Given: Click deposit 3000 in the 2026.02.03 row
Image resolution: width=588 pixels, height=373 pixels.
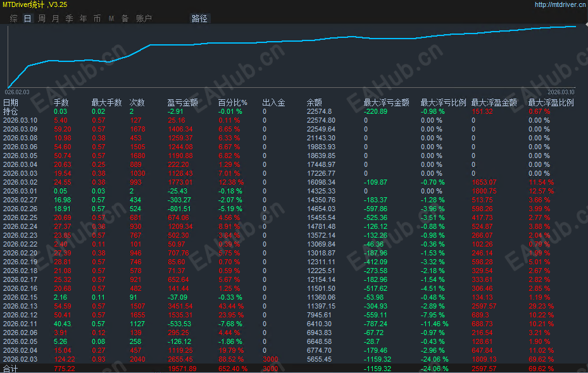Looking at the screenshot, I should [270, 360].
